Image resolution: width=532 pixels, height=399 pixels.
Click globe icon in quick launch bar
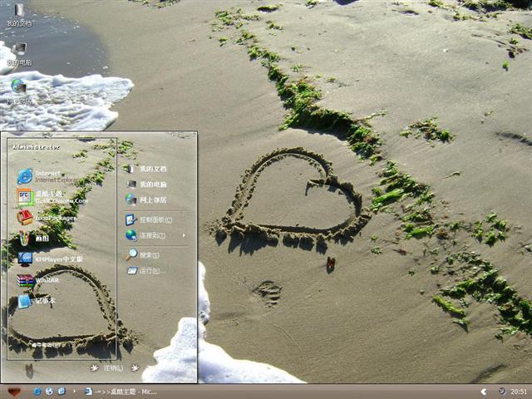(x=49, y=392)
